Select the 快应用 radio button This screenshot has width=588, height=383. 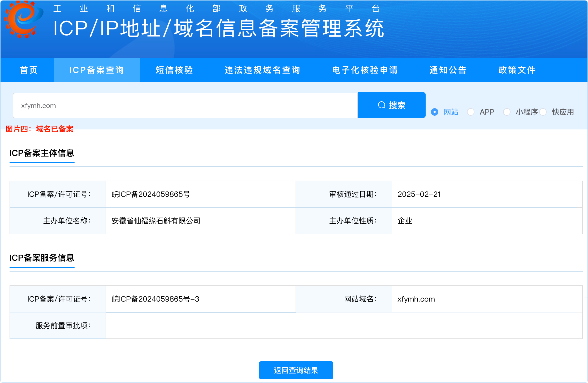[543, 112]
